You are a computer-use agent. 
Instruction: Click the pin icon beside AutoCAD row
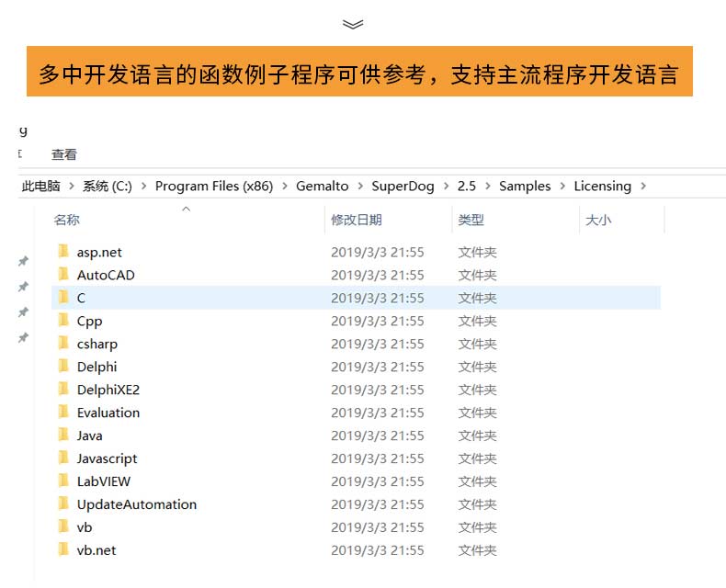coord(23,287)
